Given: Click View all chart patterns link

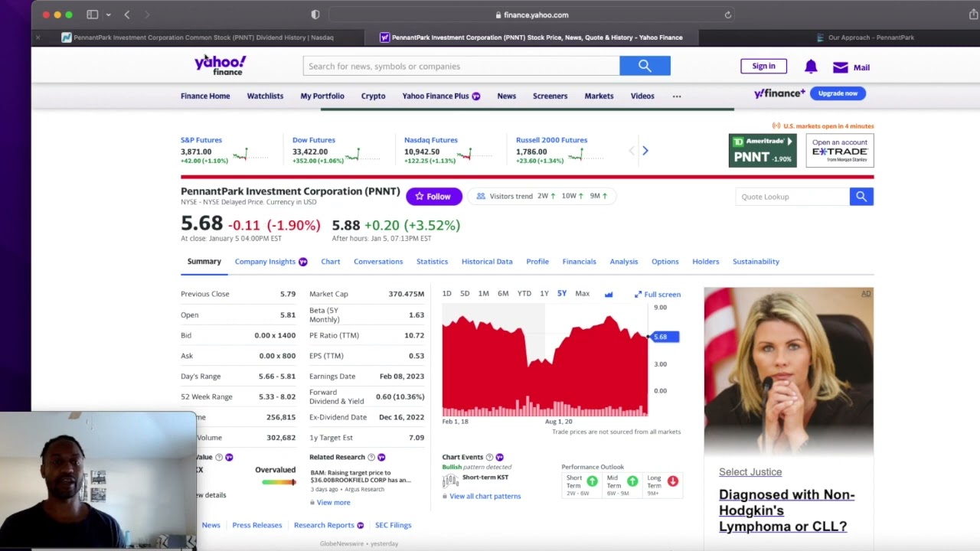Looking at the screenshot, I should (x=485, y=496).
